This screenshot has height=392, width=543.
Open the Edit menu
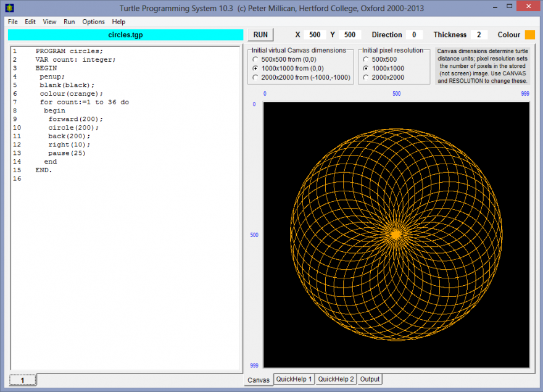tap(30, 22)
